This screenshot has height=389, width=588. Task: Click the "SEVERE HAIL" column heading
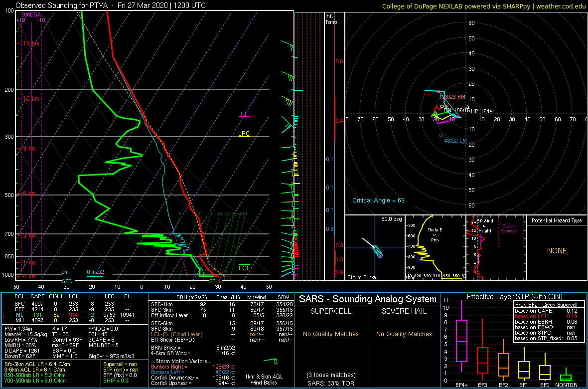404,312
